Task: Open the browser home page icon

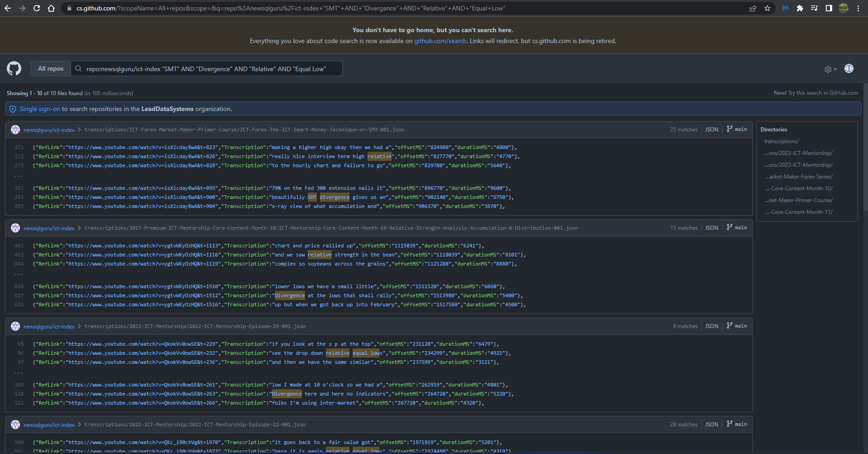Action: (51, 8)
